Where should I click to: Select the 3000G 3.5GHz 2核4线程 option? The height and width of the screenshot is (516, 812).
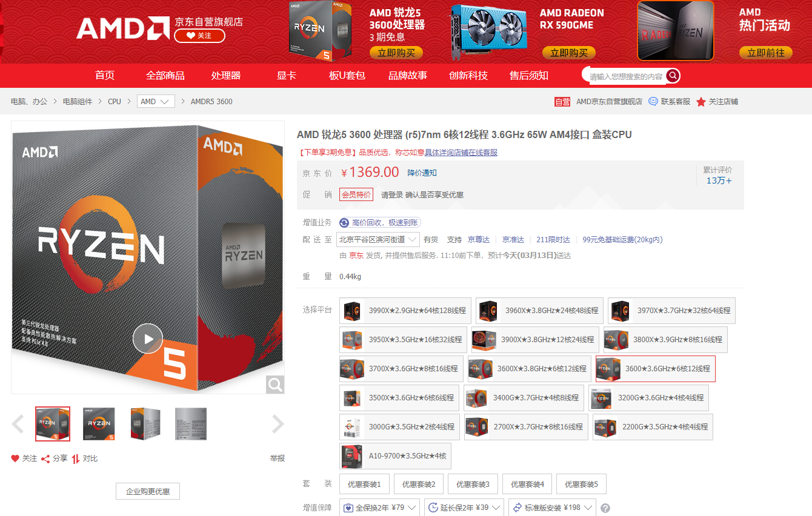point(399,427)
